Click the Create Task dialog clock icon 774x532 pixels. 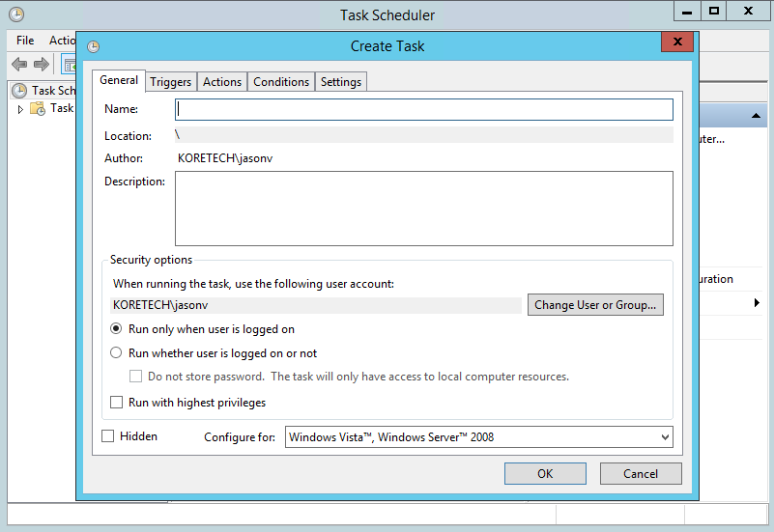94,46
